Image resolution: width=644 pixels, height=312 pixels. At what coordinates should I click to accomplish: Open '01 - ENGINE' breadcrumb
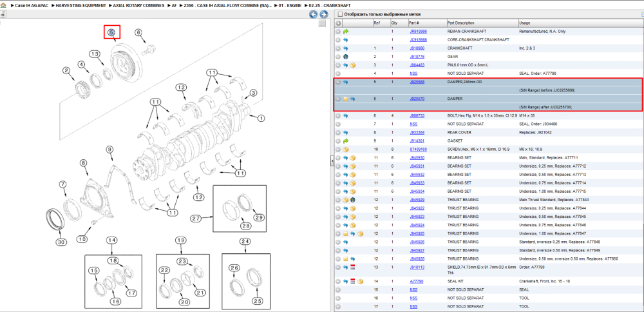(x=290, y=6)
